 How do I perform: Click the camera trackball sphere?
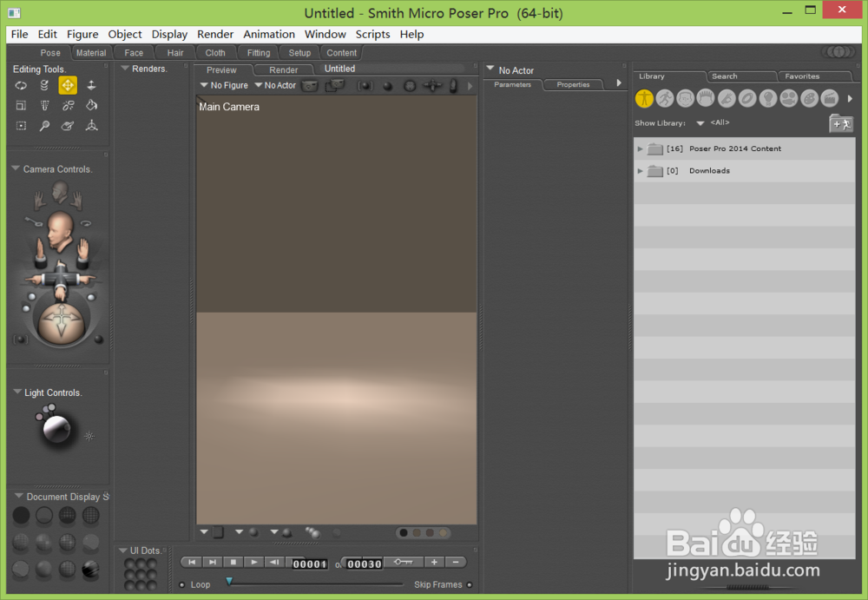pyautogui.click(x=61, y=322)
